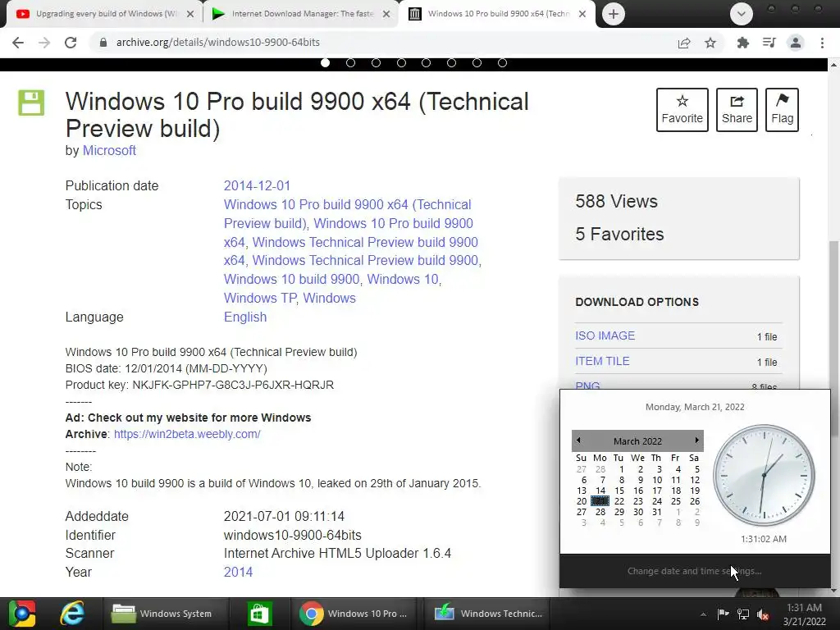Open the Action Center flag icon

724,614
